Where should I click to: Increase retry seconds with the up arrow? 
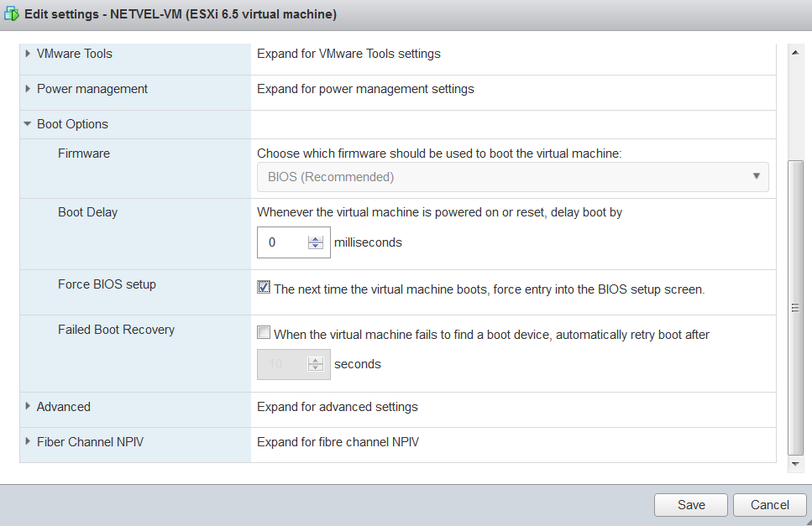(x=316, y=361)
